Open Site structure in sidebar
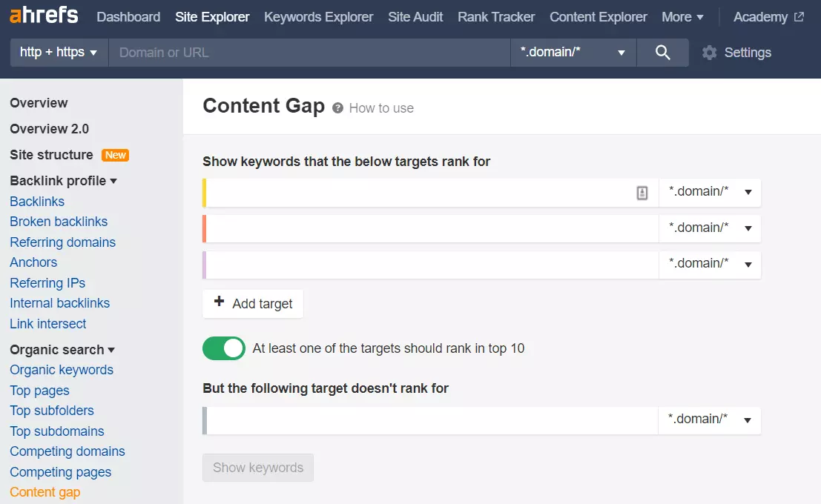The image size is (821, 504). point(51,155)
